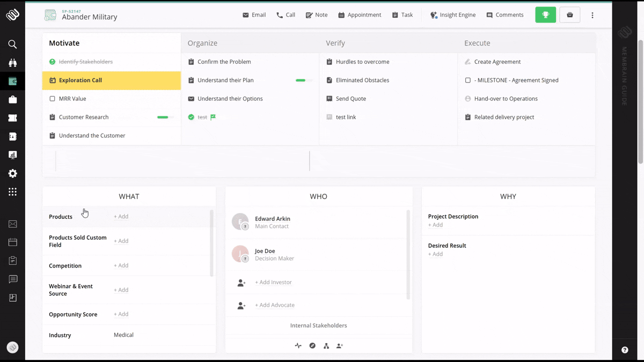Open contact Joe Doe

[265, 251]
